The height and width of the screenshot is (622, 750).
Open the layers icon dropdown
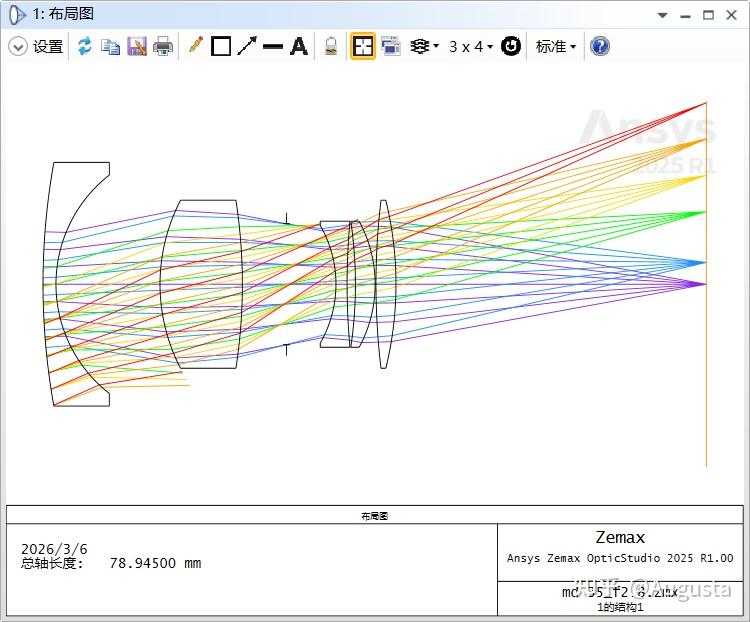click(x=424, y=46)
